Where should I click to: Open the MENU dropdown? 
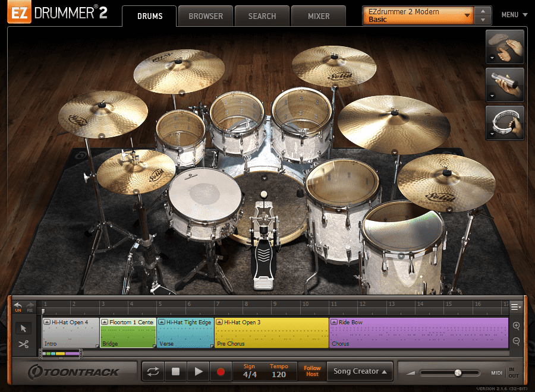tap(514, 15)
